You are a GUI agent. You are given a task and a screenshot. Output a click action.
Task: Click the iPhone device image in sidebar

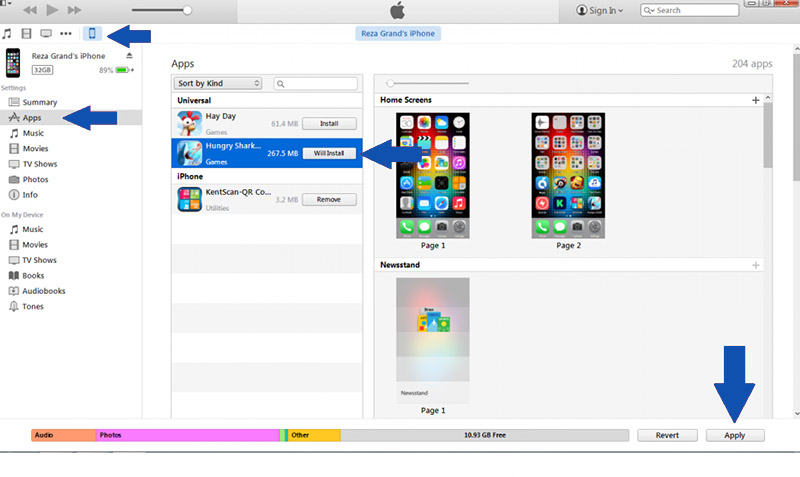coord(13,63)
